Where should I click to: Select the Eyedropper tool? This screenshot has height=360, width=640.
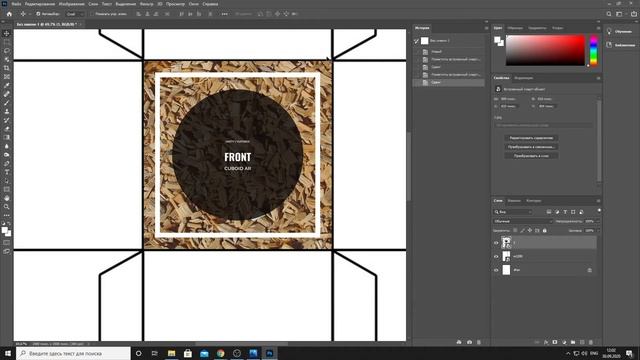click(x=7, y=85)
